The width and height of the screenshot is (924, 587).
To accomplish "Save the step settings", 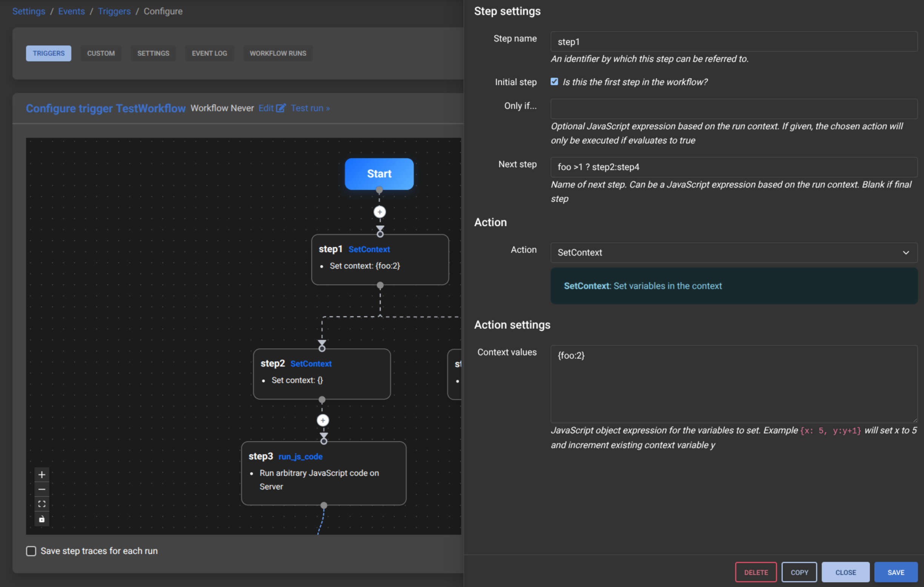I will 896,572.
